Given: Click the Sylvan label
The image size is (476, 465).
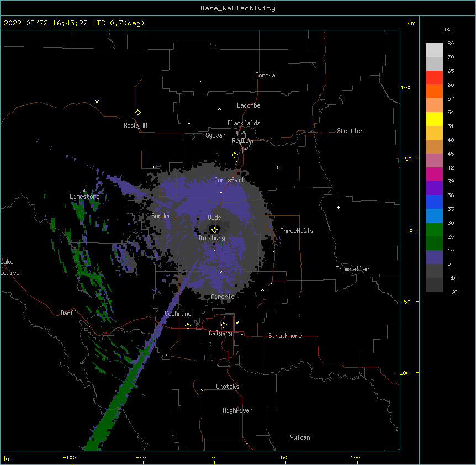Looking at the screenshot, I should click(215, 135).
